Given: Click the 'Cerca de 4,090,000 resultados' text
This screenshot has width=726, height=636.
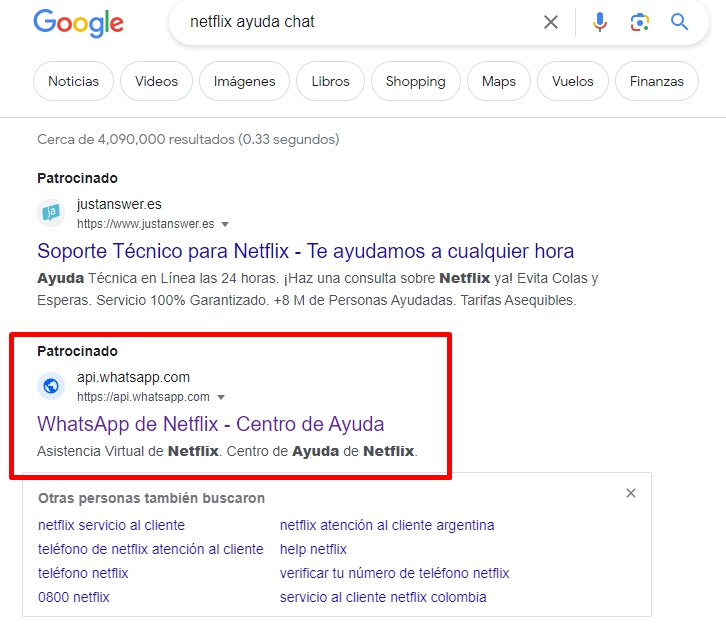Looking at the screenshot, I should click(188, 139).
